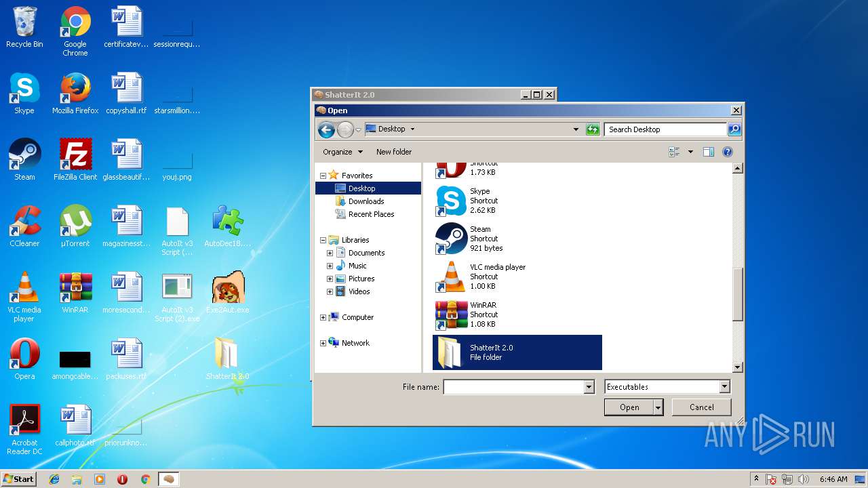Image resolution: width=868 pixels, height=488 pixels.
Task: Select FileZilla Client desktop icon
Action: [75, 160]
